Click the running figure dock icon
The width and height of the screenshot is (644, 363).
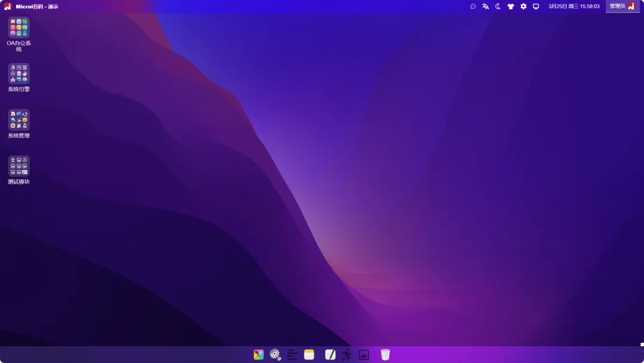[x=347, y=355]
